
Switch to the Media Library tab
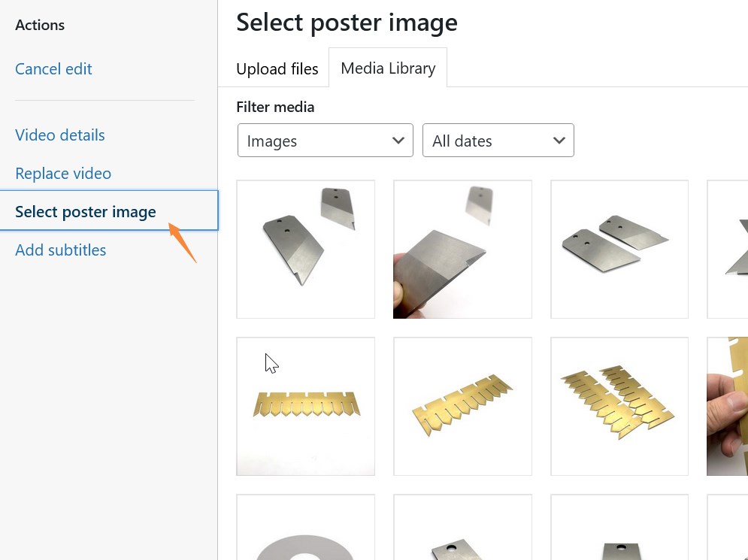[x=388, y=68]
